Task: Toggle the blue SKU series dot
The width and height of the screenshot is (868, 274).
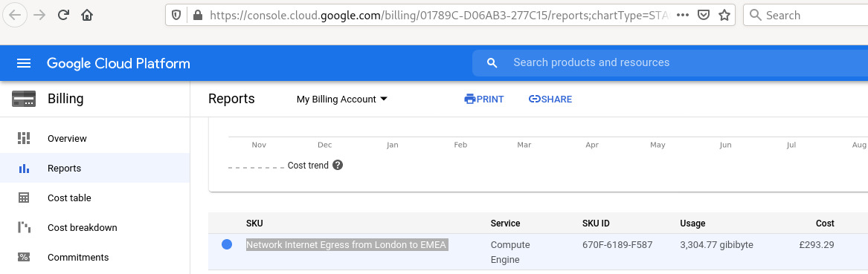Action: tap(226, 245)
